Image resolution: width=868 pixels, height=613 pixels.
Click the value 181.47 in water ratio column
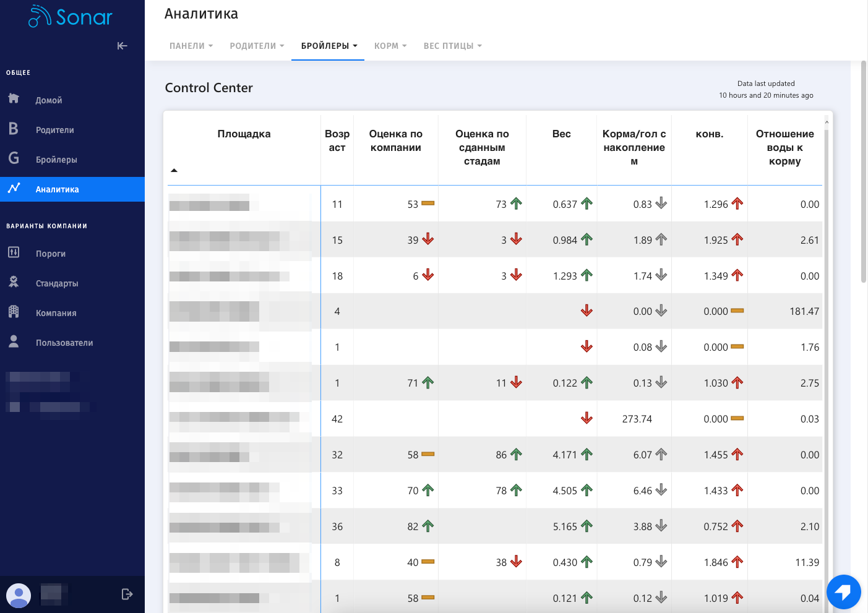point(804,311)
